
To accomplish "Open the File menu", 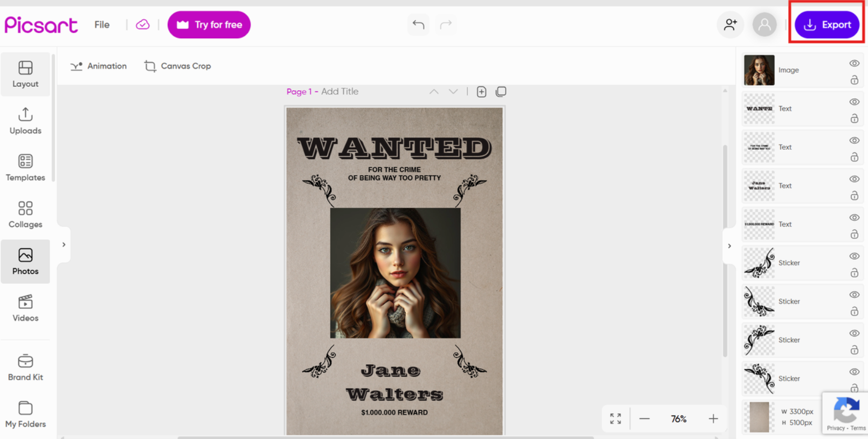I will click(102, 25).
